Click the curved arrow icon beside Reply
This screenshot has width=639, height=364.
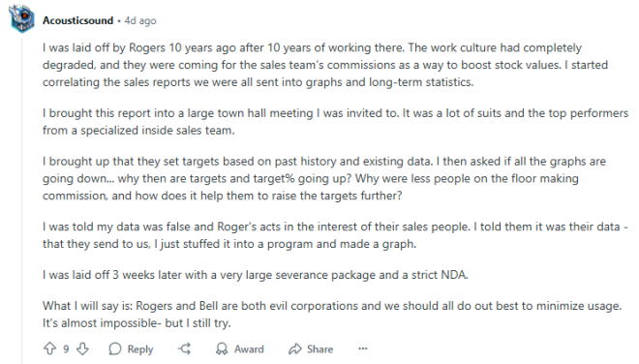[185, 349]
